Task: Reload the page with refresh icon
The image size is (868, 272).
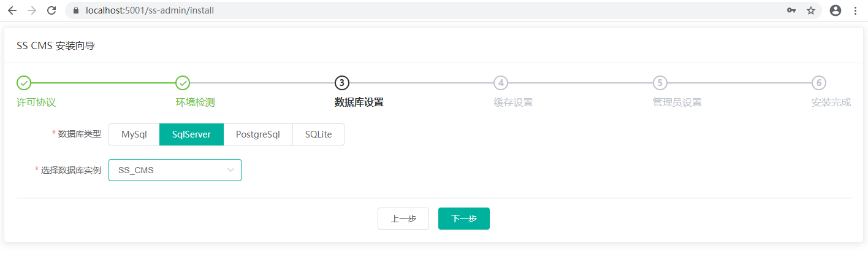Action: click(x=52, y=10)
